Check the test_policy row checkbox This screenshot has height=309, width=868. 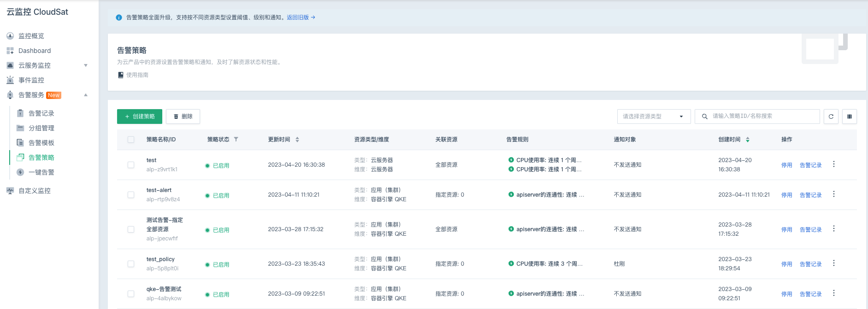pyautogui.click(x=131, y=264)
